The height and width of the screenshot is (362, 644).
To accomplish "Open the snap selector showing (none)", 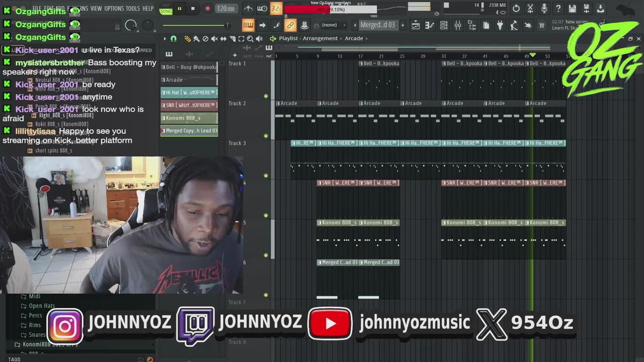I will tap(334, 25).
